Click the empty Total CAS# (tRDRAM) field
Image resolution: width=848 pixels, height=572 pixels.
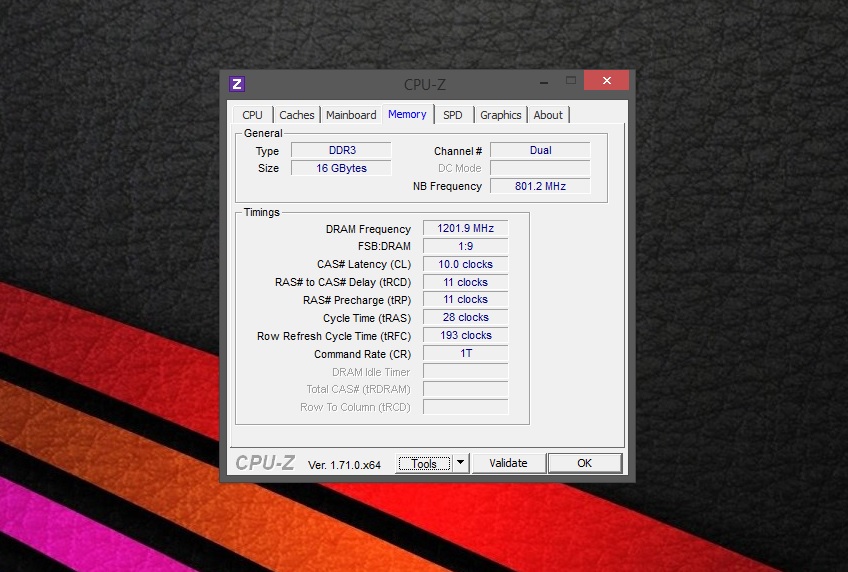(466, 389)
